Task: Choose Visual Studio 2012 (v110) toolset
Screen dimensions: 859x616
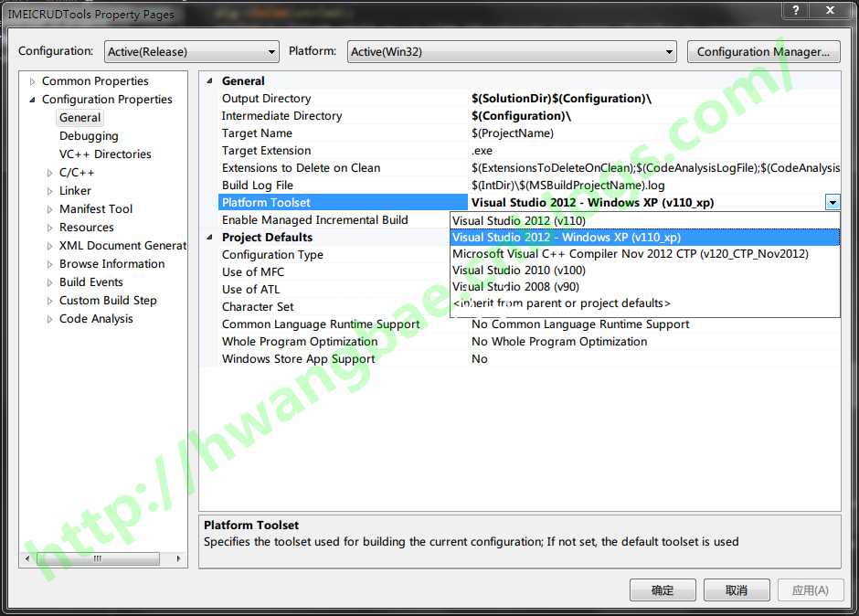Action: 645,221
